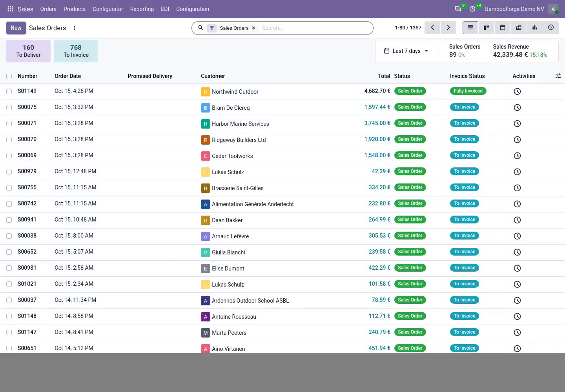Tick the checkbox for order S01149
Viewport: 565px width, 392px height.
pos(9,91)
